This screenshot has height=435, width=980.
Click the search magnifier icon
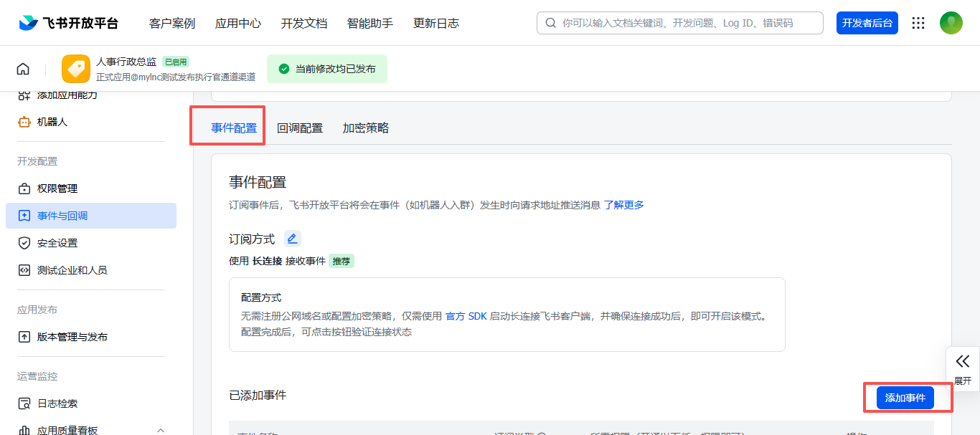click(551, 23)
